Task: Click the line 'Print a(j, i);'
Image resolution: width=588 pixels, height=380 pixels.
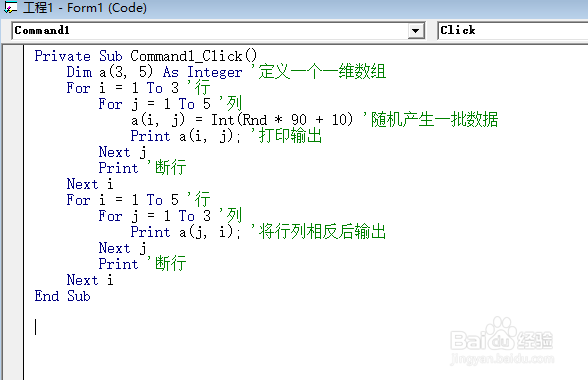Action: click(x=186, y=232)
